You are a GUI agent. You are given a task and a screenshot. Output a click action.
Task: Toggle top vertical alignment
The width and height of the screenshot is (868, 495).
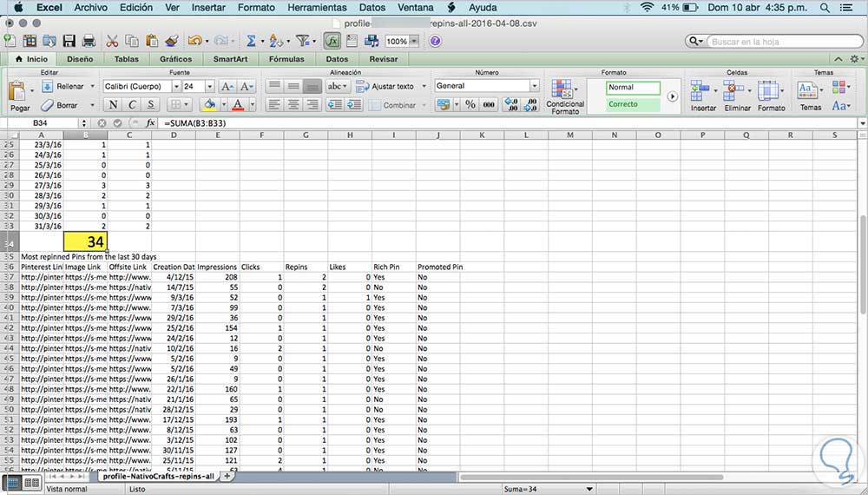pyautogui.click(x=274, y=86)
